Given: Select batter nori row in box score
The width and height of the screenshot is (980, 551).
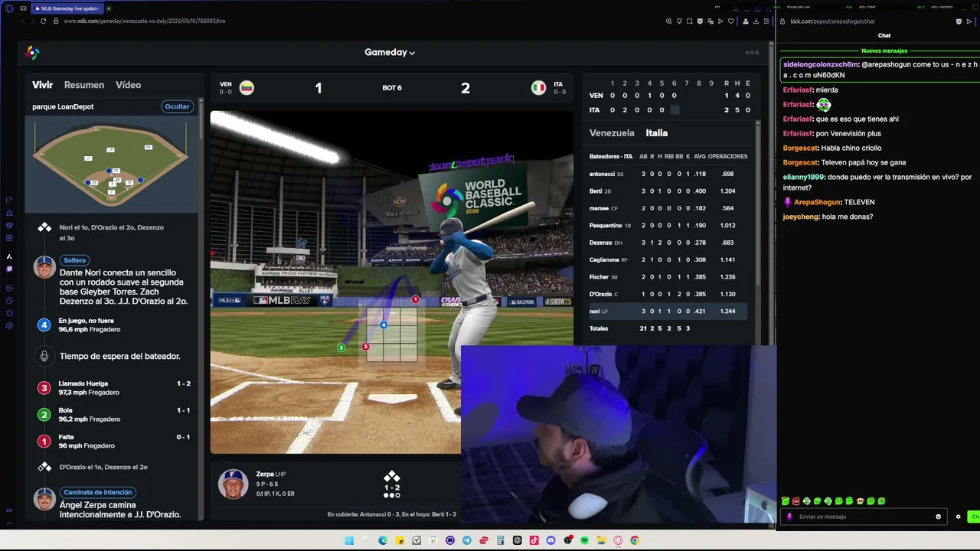Looking at the screenshot, I should pos(668,311).
